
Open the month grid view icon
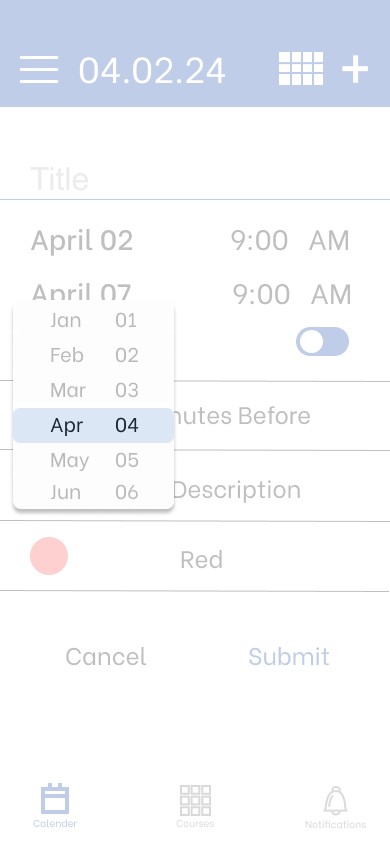(x=301, y=69)
